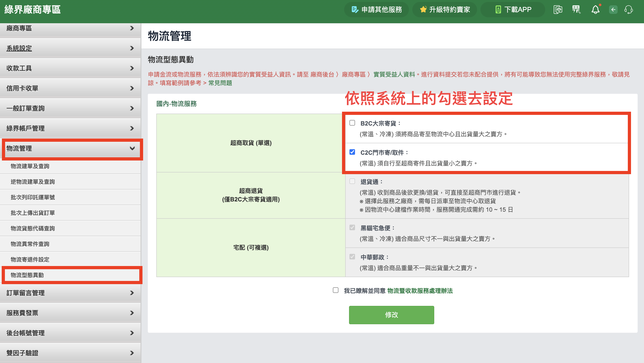Uncheck the C2C門市寄/取件 checkbox

pyautogui.click(x=352, y=152)
